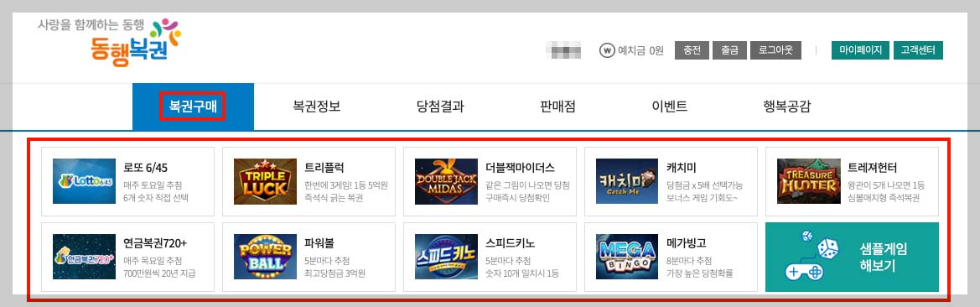Click the 예치금 0원 balance text
Screen dimensions: 980x307
click(x=640, y=50)
